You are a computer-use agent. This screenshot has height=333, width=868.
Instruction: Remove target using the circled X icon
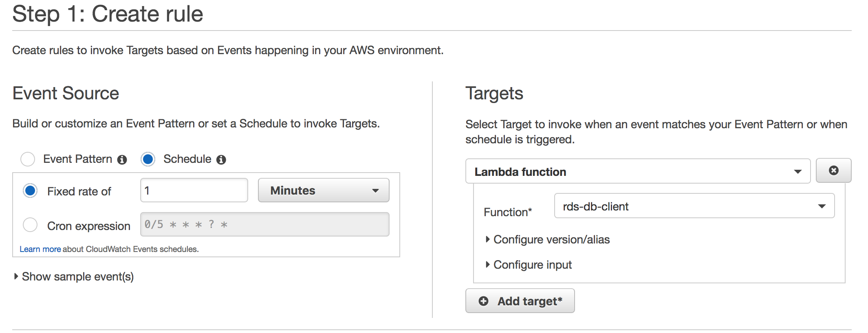[833, 170]
